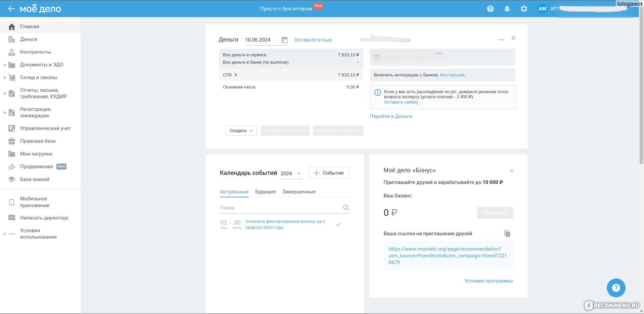Open the help question-mark icon in the header
Screen dimensions: 644x314
pyautogui.click(x=490, y=9)
